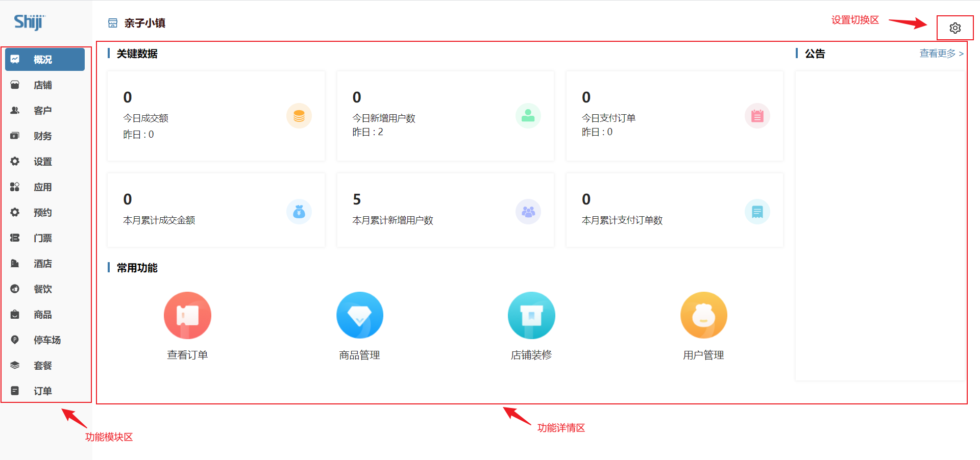
Task: Open the 停车场 menu item
Action: (x=45, y=340)
